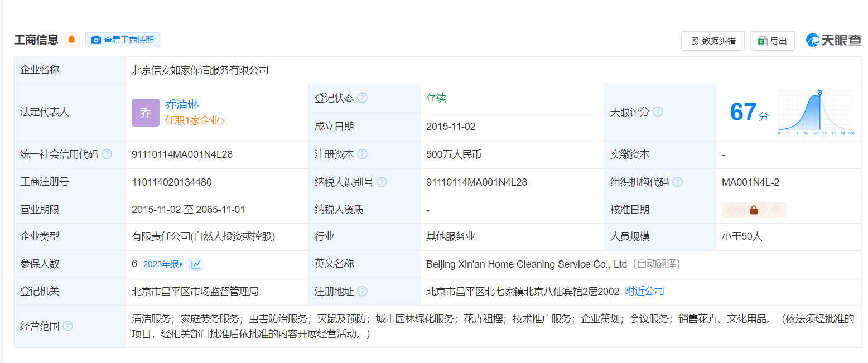Open 附近公司 nearby companies link

(x=644, y=291)
